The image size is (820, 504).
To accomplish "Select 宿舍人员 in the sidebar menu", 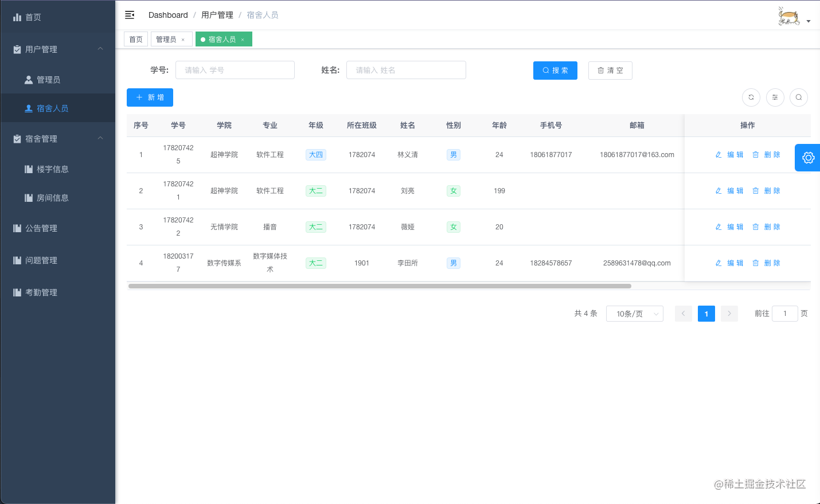I will pyautogui.click(x=58, y=108).
